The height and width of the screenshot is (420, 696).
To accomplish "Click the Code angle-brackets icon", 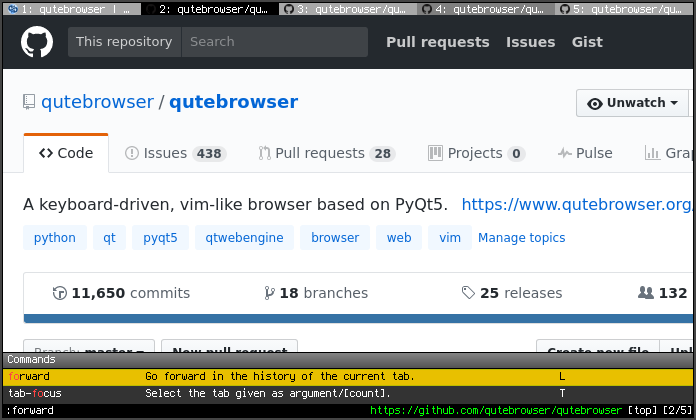I will 46,153.
